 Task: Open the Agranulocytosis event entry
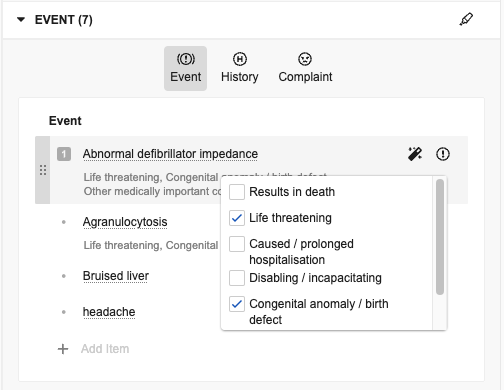coord(125,222)
